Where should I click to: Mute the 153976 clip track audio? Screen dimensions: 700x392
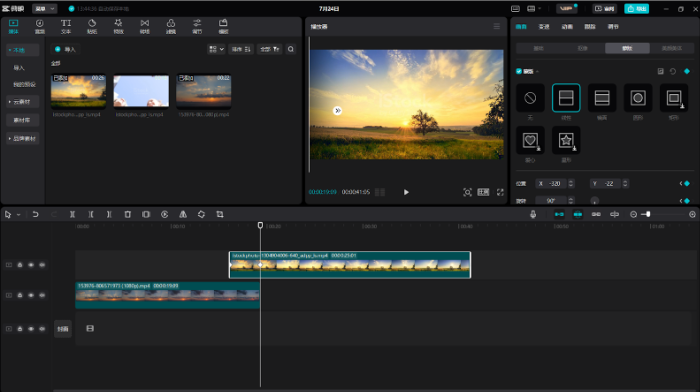[x=42, y=295]
